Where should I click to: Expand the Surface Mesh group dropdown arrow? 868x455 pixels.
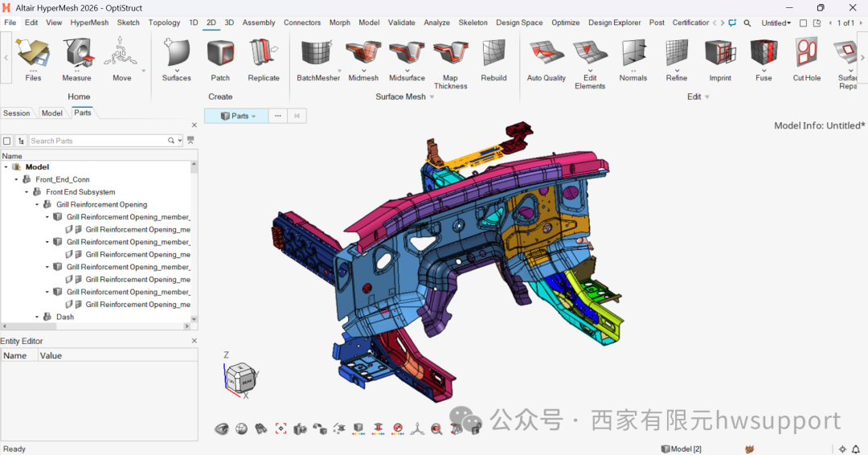tap(432, 96)
